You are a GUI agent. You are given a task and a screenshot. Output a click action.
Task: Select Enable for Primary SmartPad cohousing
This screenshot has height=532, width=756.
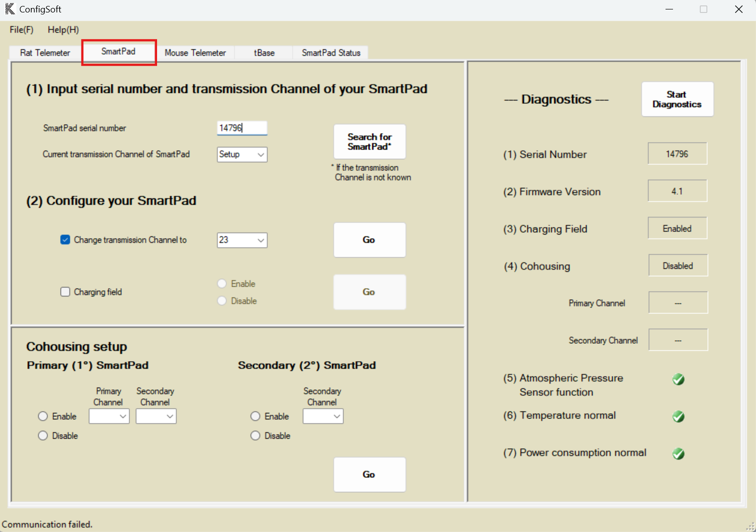[x=43, y=416]
